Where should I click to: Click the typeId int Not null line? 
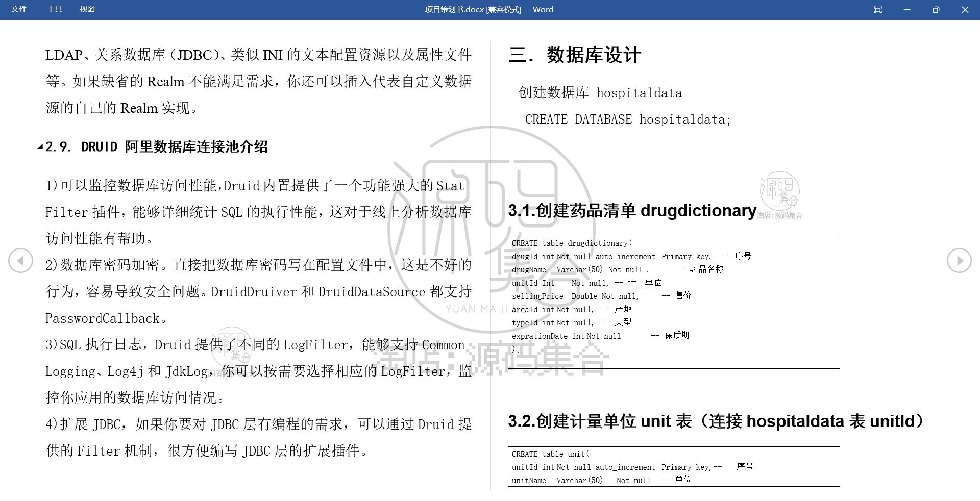572,322
